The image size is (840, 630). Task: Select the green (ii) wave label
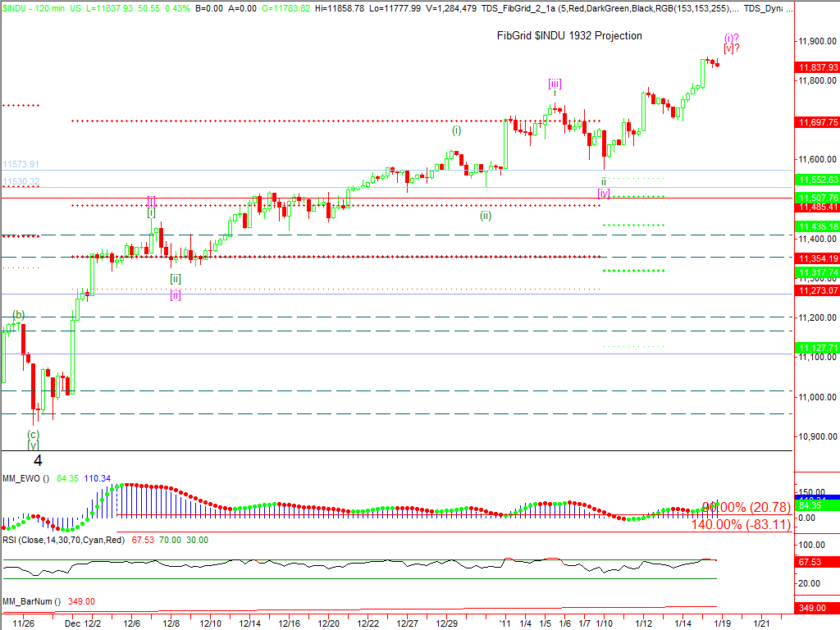(x=486, y=216)
